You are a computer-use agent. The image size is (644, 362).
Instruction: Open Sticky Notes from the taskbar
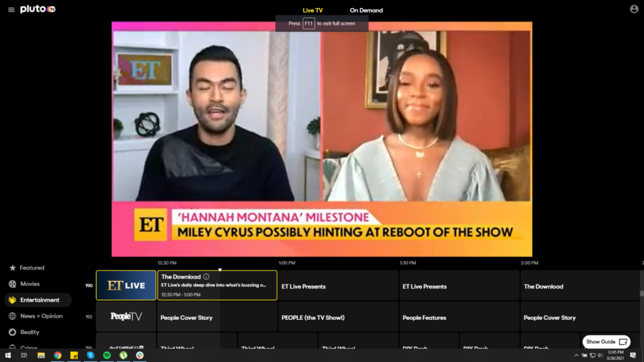point(74,356)
